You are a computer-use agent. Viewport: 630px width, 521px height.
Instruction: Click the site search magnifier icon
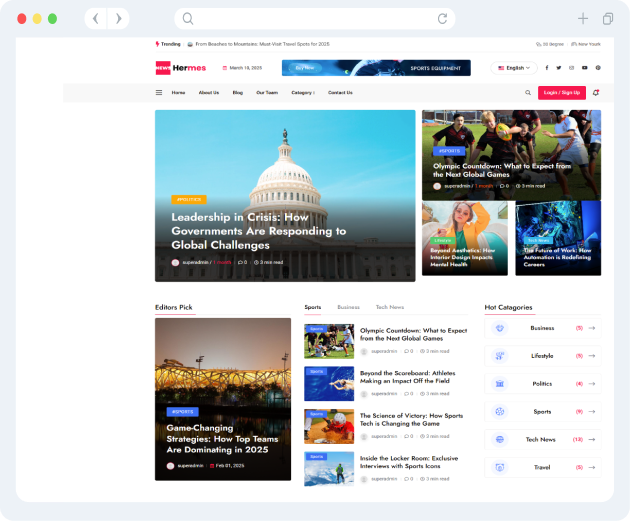click(528, 93)
